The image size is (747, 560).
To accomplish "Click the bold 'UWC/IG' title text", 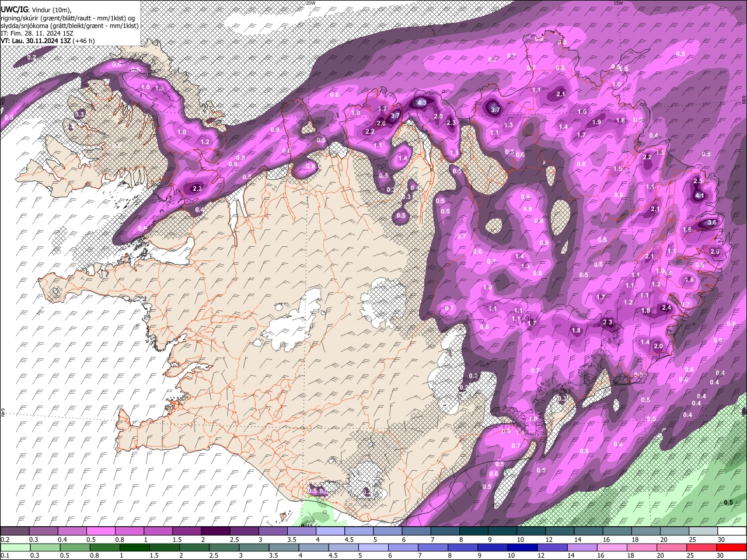I will (14, 10).
